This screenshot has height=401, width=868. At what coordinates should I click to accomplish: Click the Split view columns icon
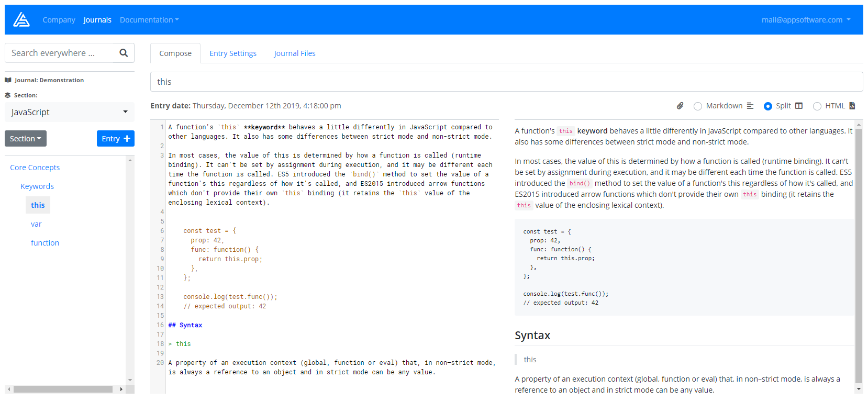799,106
